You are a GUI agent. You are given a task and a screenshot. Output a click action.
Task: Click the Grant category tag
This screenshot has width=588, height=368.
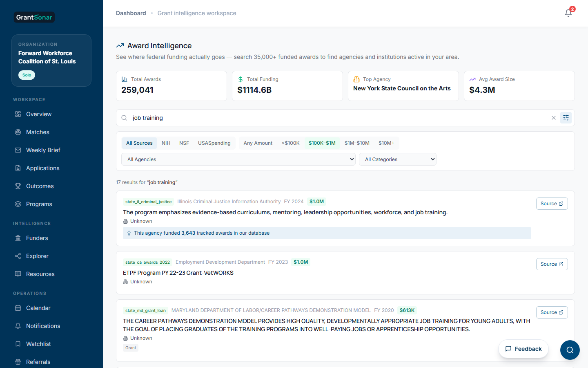[131, 348]
